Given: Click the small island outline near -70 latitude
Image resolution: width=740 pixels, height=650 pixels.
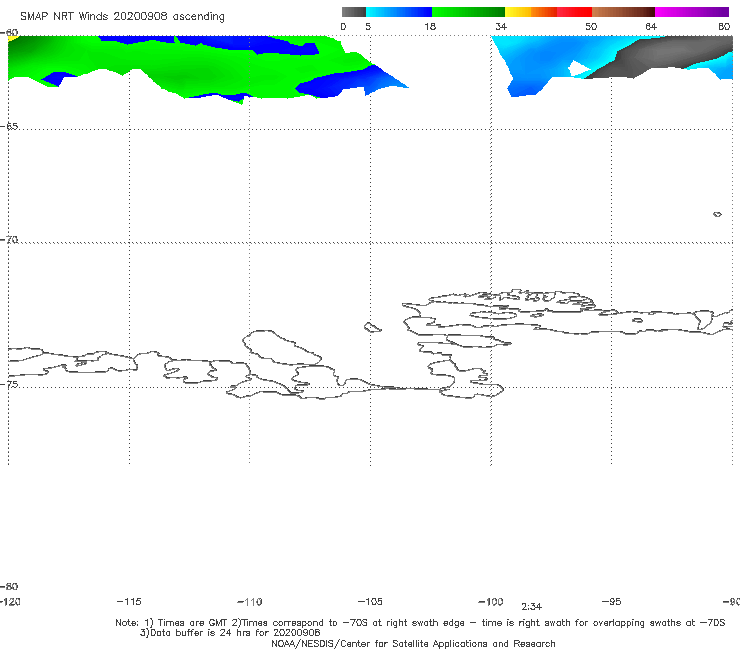Looking at the screenshot, I should [x=717, y=214].
